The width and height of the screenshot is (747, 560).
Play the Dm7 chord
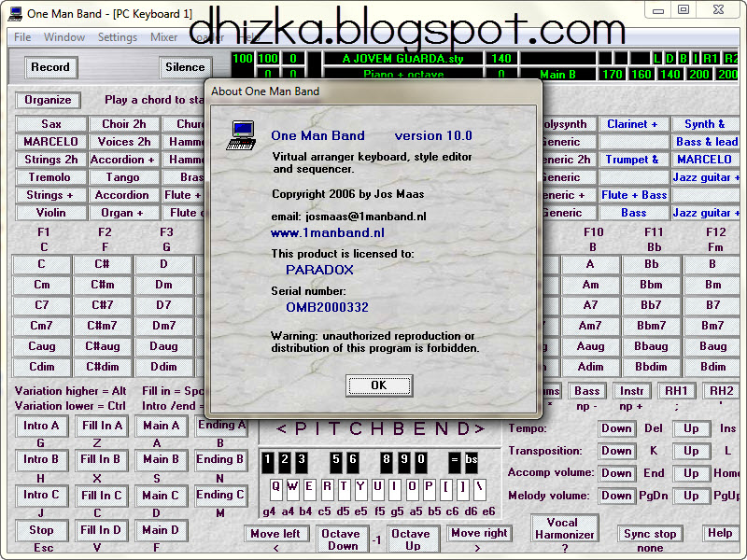click(163, 326)
